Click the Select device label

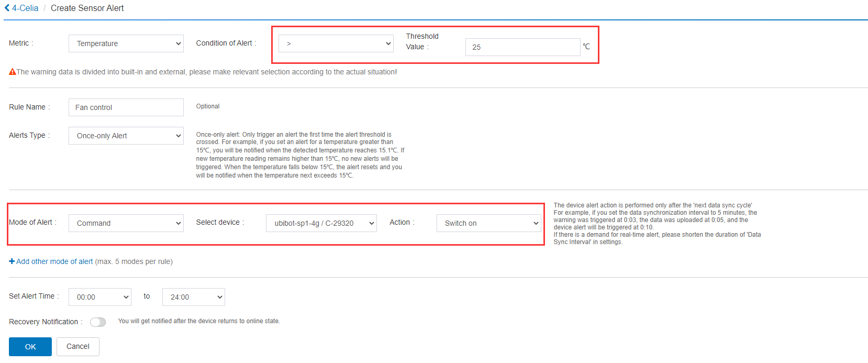220,222
